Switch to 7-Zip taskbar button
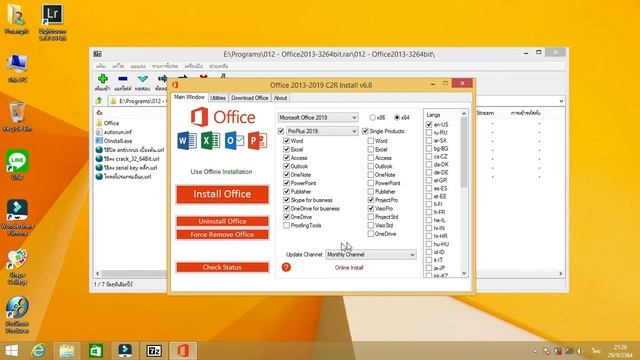 154,351
